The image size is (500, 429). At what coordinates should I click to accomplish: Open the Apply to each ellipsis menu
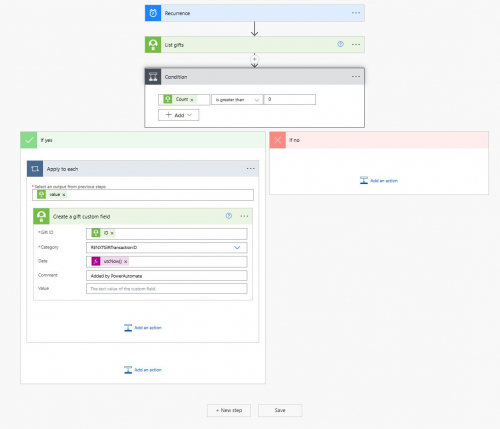[x=251, y=169]
